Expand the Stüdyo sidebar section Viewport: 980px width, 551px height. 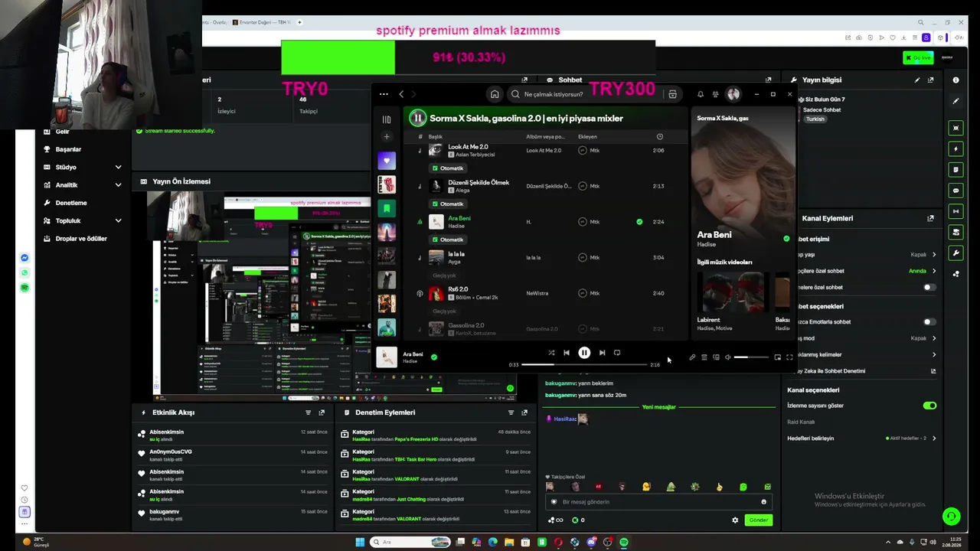tap(118, 167)
